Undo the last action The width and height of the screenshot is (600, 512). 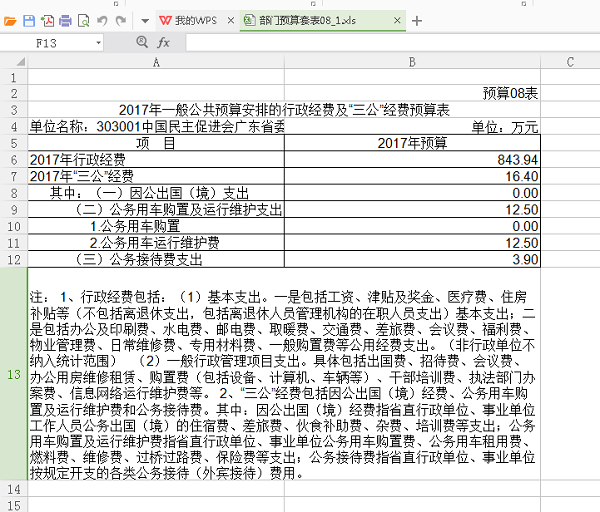(x=102, y=21)
